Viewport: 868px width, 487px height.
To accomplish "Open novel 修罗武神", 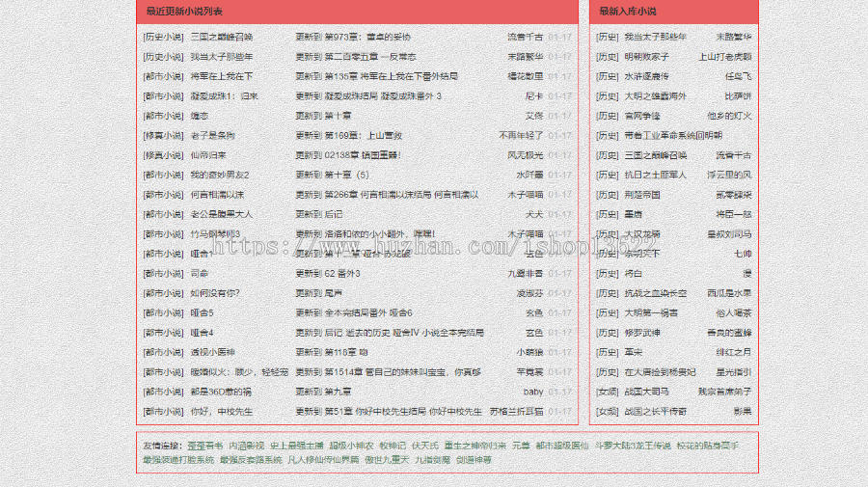I will pos(642,333).
